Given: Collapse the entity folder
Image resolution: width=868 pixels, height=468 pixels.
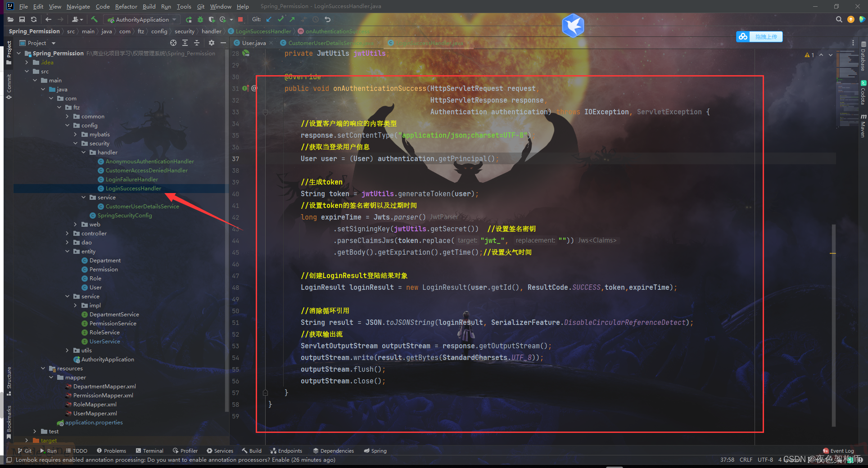Looking at the screenshot, I should tap(68, 251).
